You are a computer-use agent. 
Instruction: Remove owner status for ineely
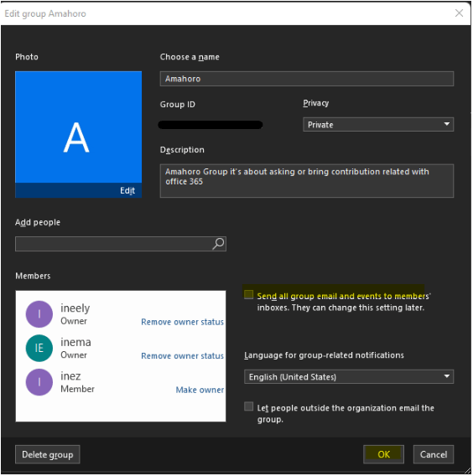point(182,322)
